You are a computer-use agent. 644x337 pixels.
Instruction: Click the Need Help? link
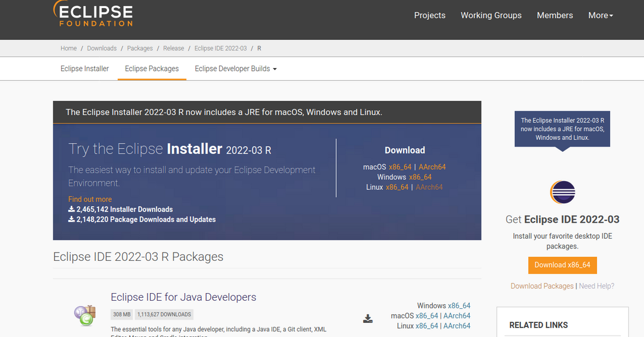point(596,286)
